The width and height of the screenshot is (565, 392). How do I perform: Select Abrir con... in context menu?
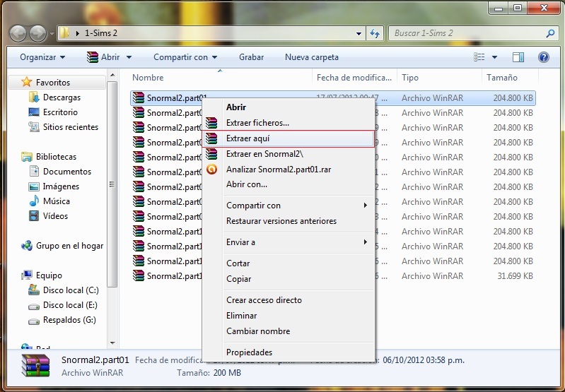tap(289, 184)
